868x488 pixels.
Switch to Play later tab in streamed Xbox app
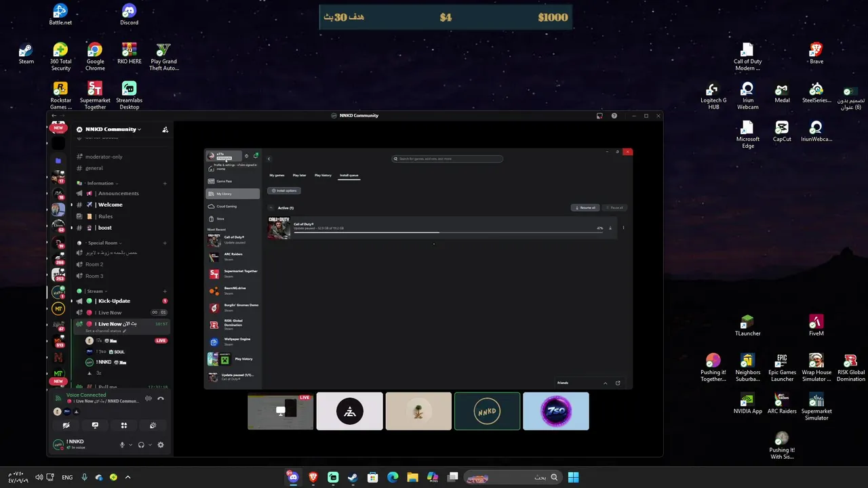pyautogui.click(x=299, y=176)
